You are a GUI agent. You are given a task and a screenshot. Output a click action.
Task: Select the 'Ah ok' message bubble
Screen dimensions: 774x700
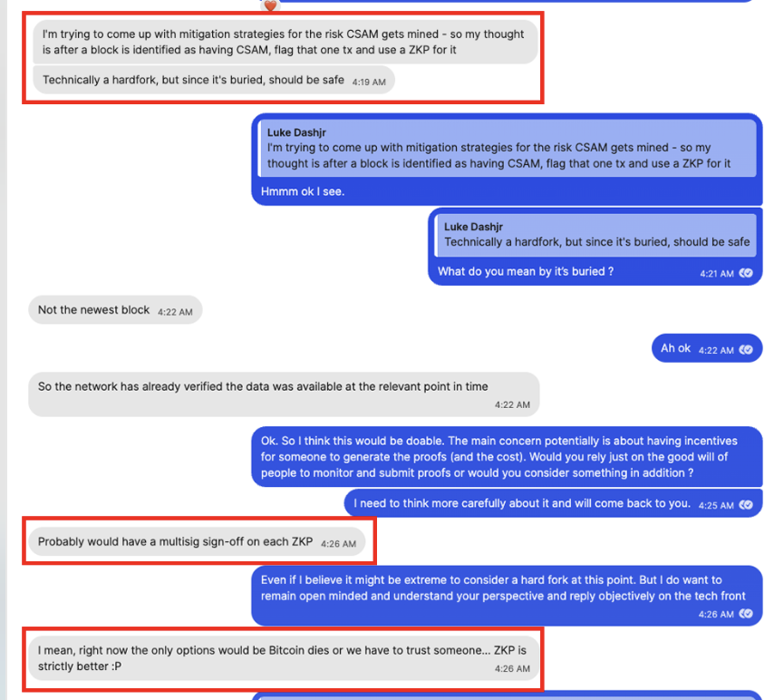707,348
